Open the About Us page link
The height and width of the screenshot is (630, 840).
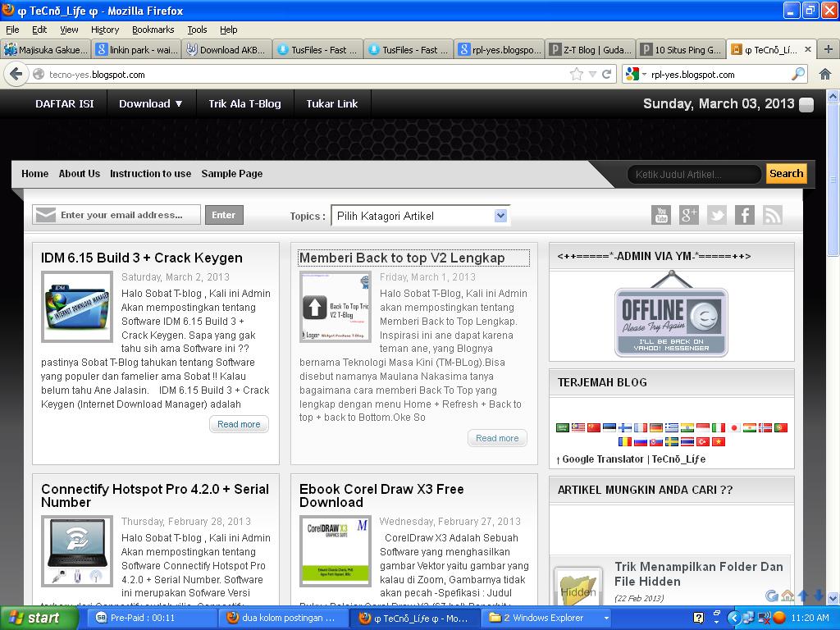point(80,174)
